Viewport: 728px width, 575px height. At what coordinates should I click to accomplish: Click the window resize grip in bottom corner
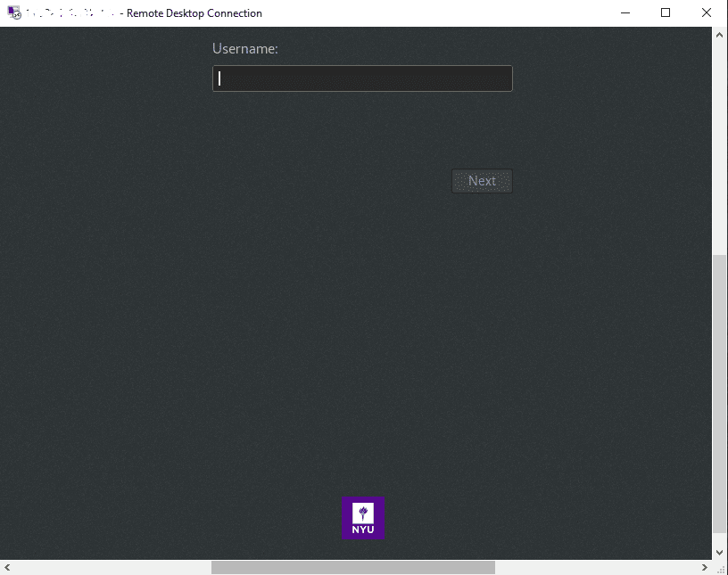coord(720,568)
